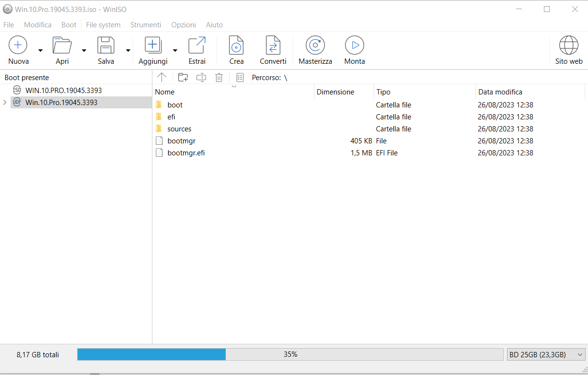Click the 35% capacity progress bar

[x=290, y=354]
